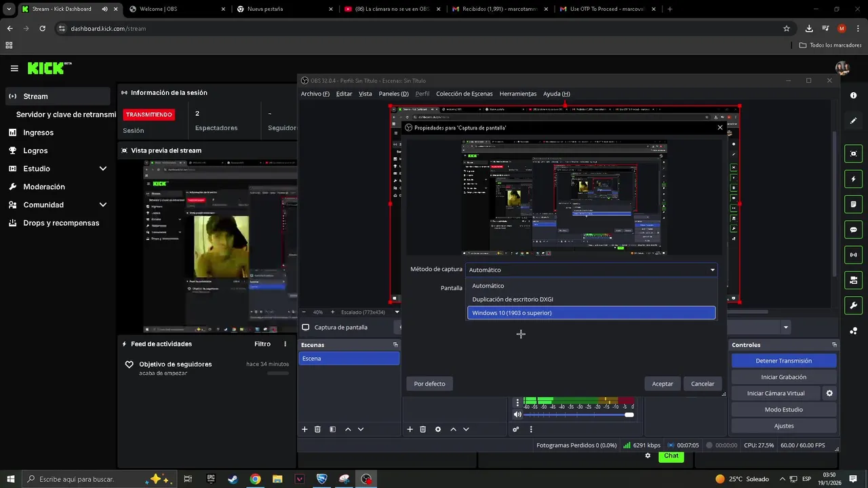Image resolution: width=868 pixels, height=488 pixels.
Task: Click Aceptar in properties dialog
Action: coord(663,384)
